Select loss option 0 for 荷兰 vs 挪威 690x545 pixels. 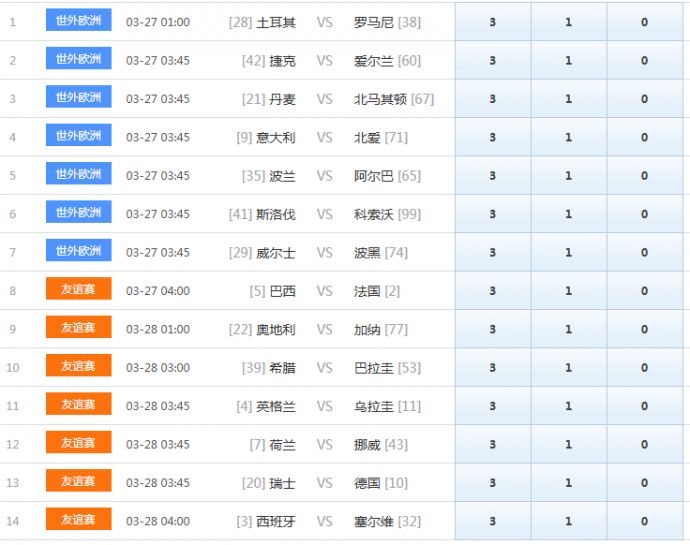645,444
